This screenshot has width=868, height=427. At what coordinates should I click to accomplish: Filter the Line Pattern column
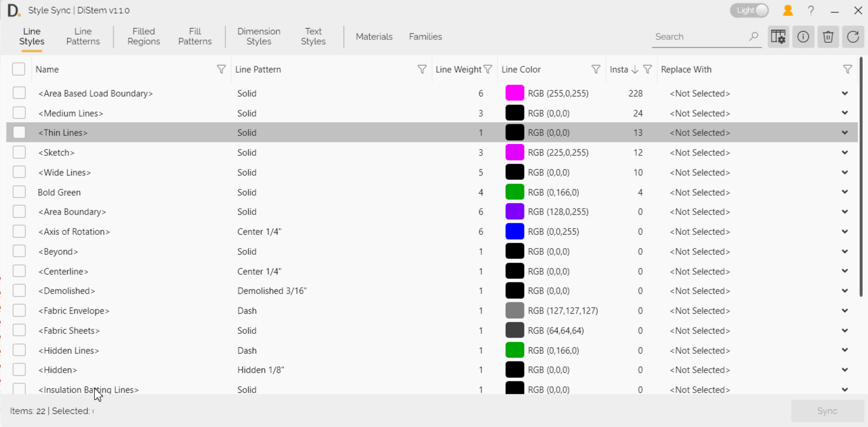pos(421,69)
